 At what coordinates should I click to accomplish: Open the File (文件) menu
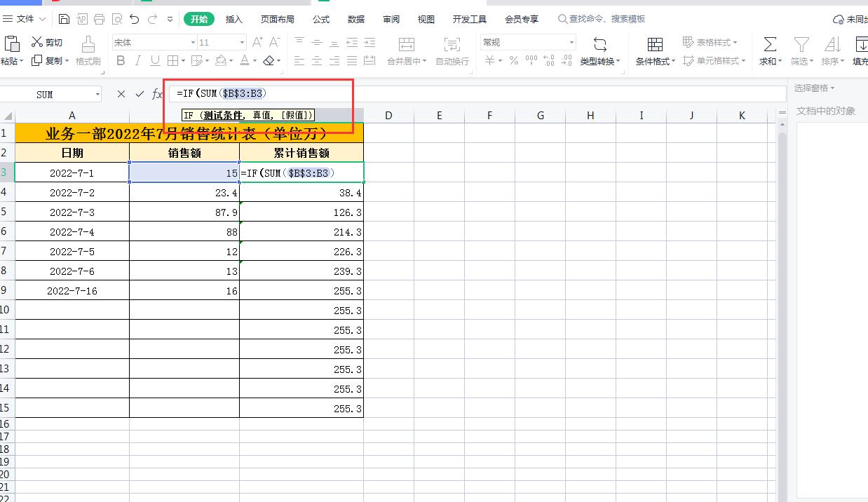pyautogui.click(x=25, y=19)
